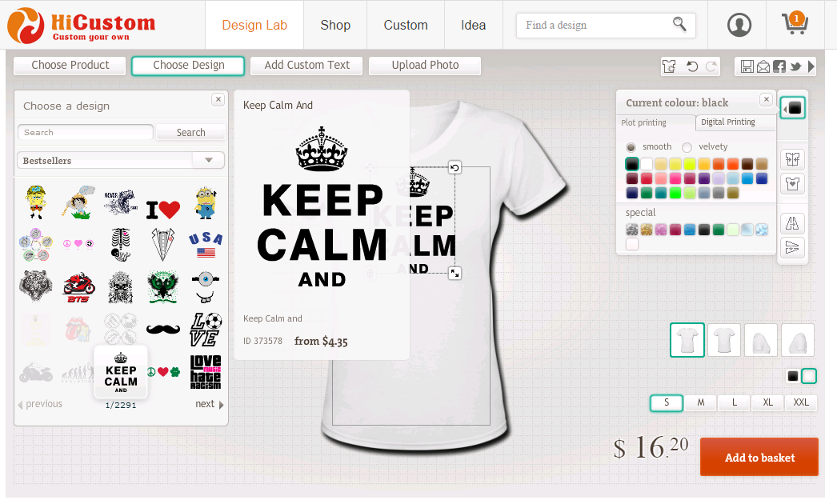Click the new blank t-shirt icon
This screenshot has width=837, height=504.
tap(669, 66)
